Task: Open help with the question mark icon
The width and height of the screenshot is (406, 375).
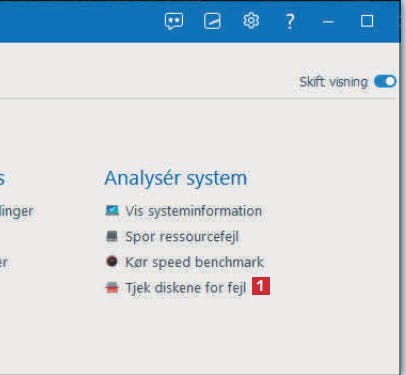Action: pos(290,22)
